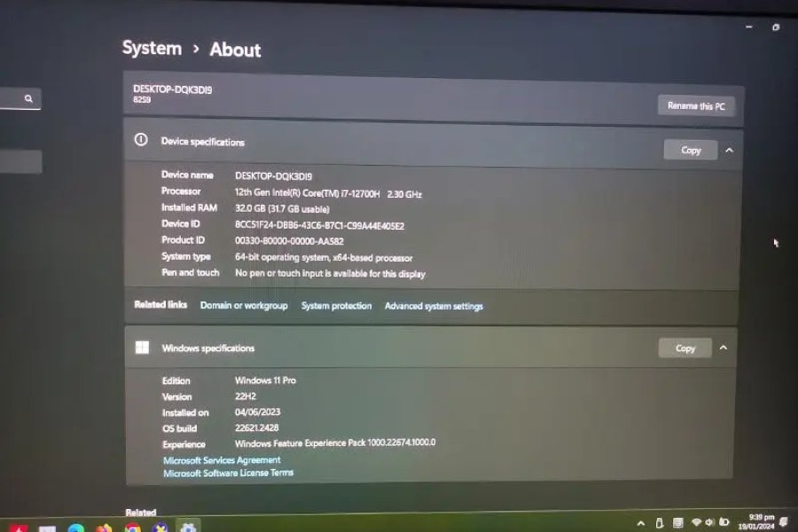Open the notification bell icon

[x=784, y=522]
